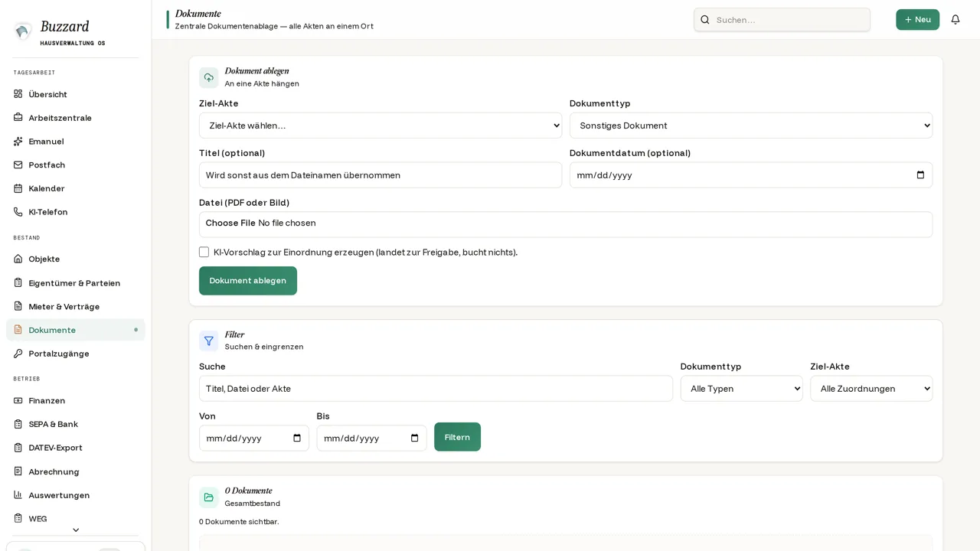
Task: Click the Objekte house icon
Action: point(18,259)
